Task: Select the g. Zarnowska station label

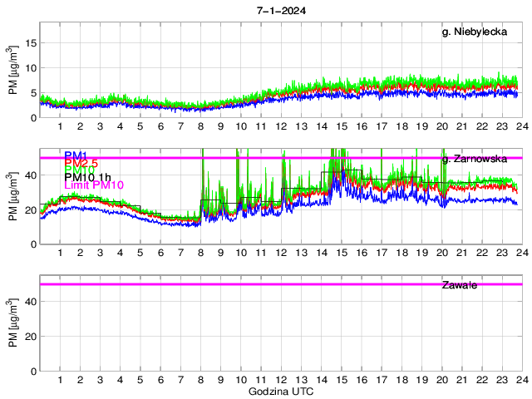Action: [x=475, y=159]
